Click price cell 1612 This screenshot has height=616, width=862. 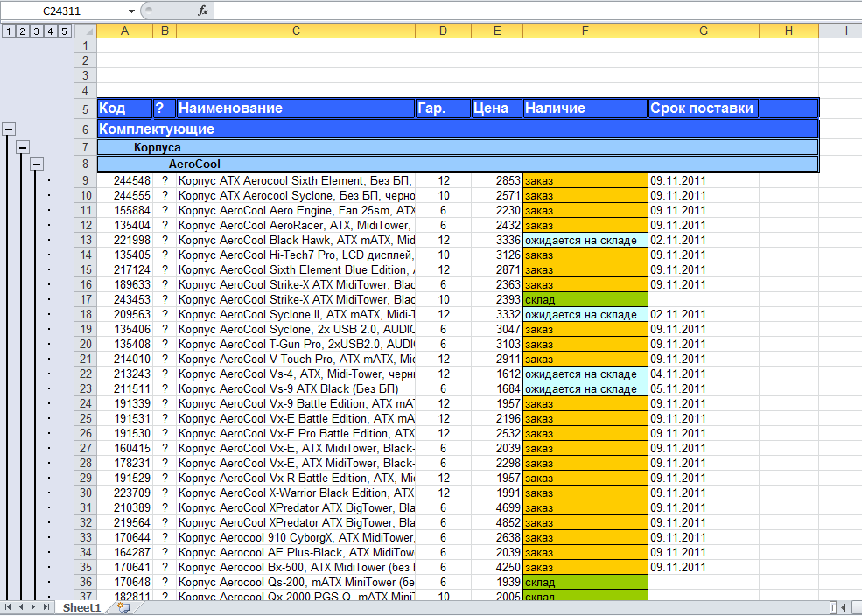point(497,374)
